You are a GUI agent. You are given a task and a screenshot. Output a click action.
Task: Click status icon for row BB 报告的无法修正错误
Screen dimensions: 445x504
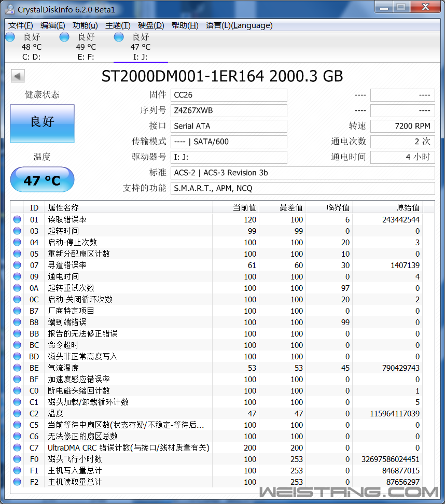tap(17, 333)
